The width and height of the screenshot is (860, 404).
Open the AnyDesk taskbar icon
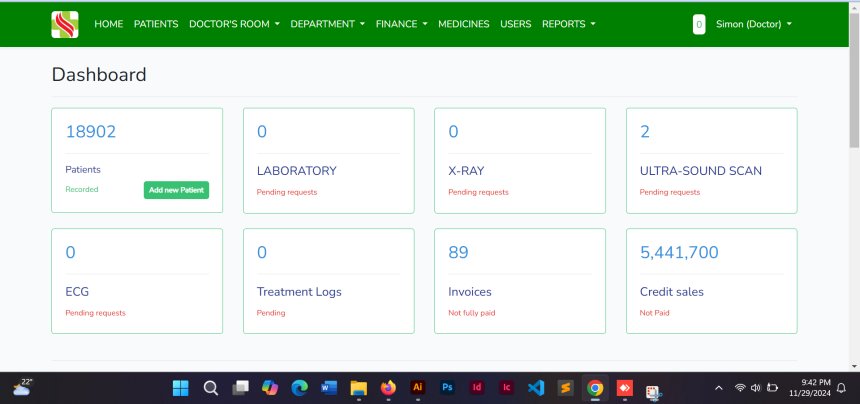(625, 388)
